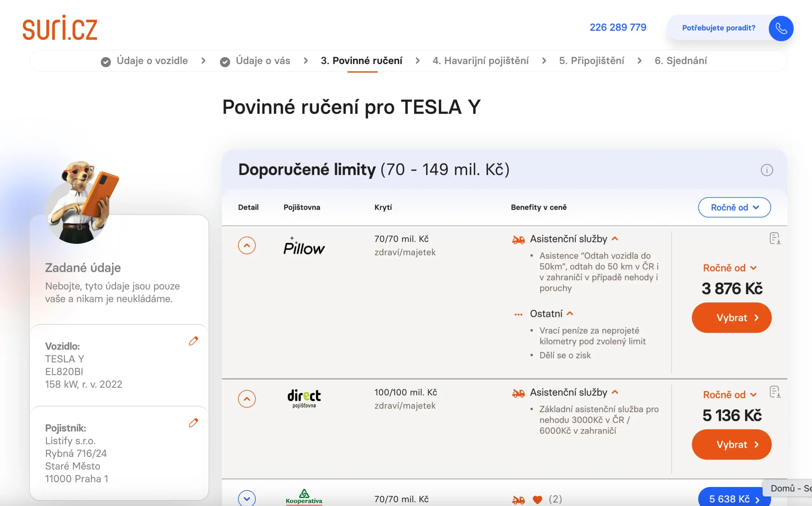The width and height of the screenshot is (812, 506).
Task: Open the Ročně od header dropdown
Action: (x=734, y=207)
